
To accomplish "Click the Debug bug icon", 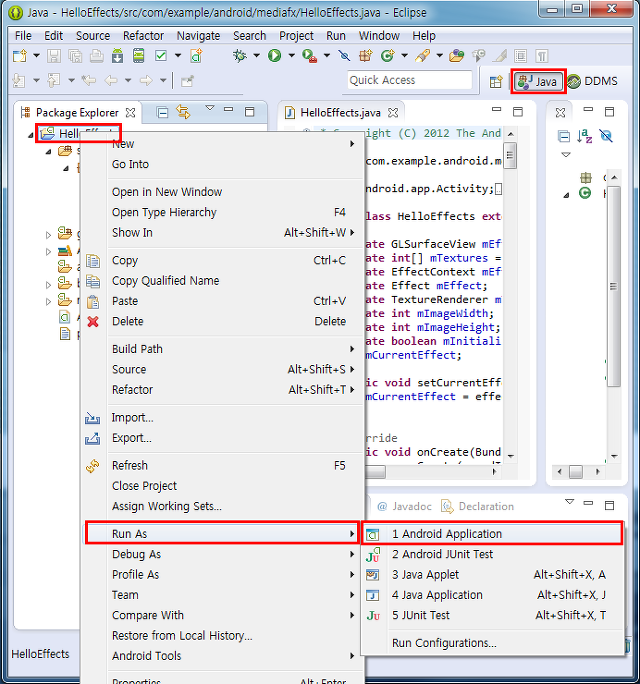I will pos(240,56).
